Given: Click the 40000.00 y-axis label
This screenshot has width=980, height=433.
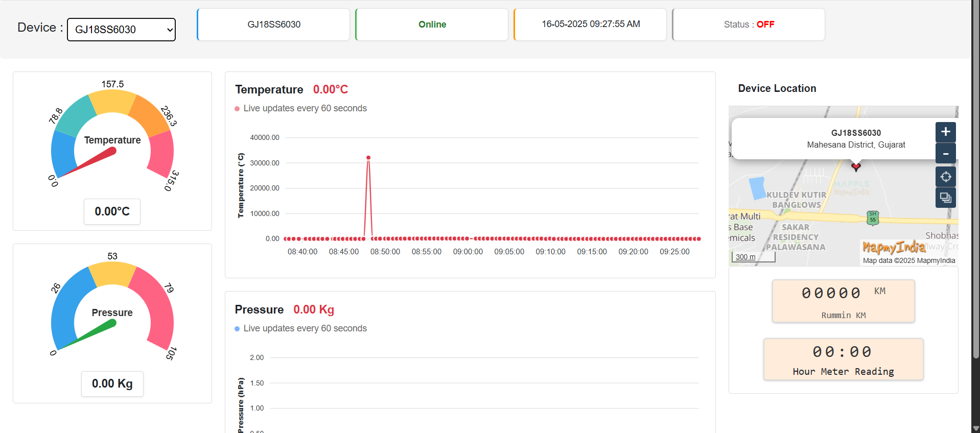Looking at the screenshot, I should click(x=264, y=137).
